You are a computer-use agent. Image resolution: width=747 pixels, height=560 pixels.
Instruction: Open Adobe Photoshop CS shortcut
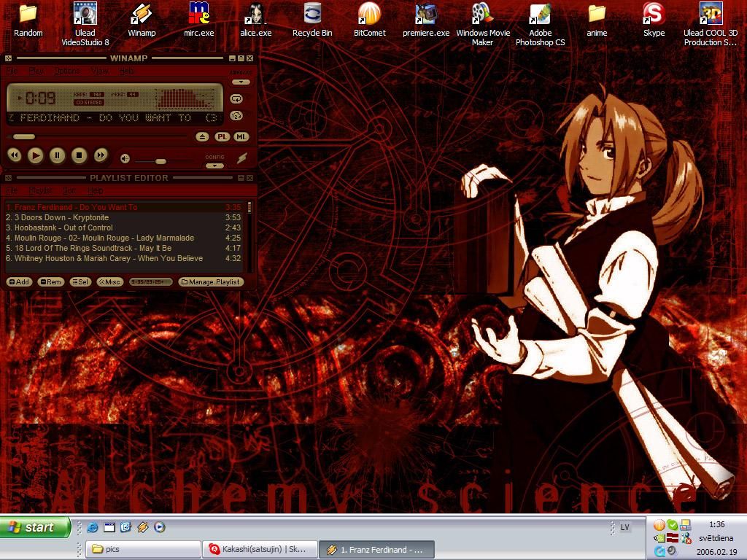click(541, 25)
